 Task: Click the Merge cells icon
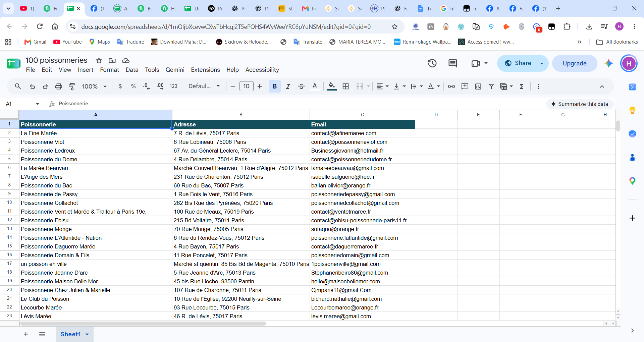click(x=360, y=87)
